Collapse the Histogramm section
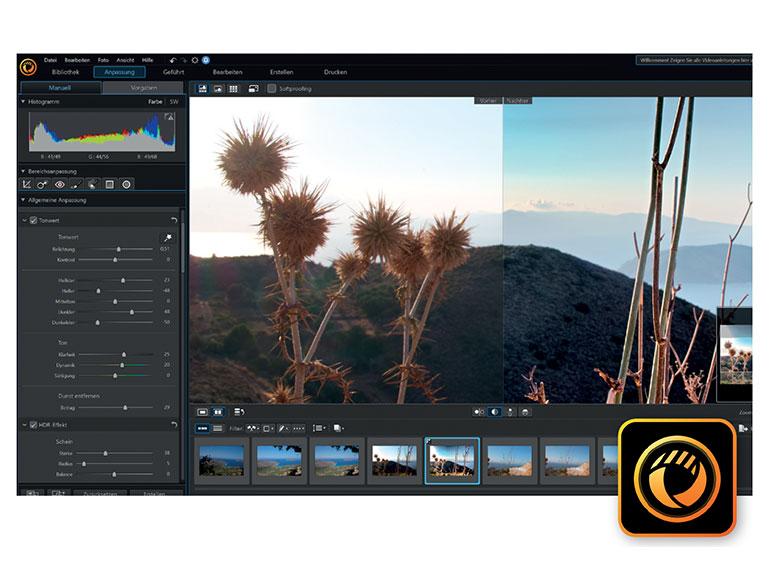Image resolution: width=770 pixels, height=577 pixels. [23, 102]
